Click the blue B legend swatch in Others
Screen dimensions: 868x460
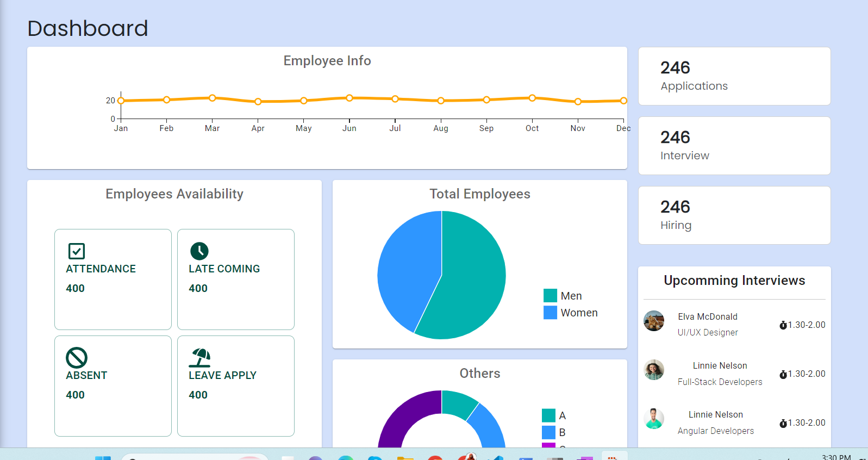[548, 432]
